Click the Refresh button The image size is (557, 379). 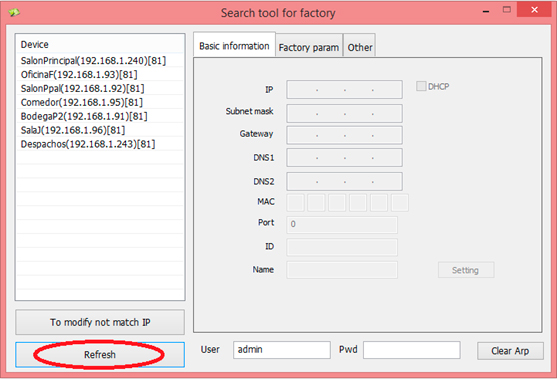click(x=100, y=354)
